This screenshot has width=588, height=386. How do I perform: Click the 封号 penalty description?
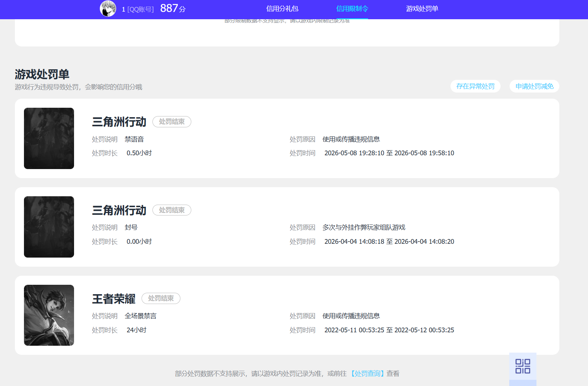click(131, 227)
